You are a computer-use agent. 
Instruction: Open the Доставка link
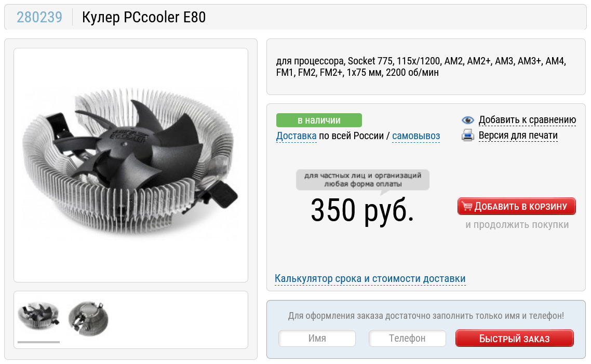296,136
